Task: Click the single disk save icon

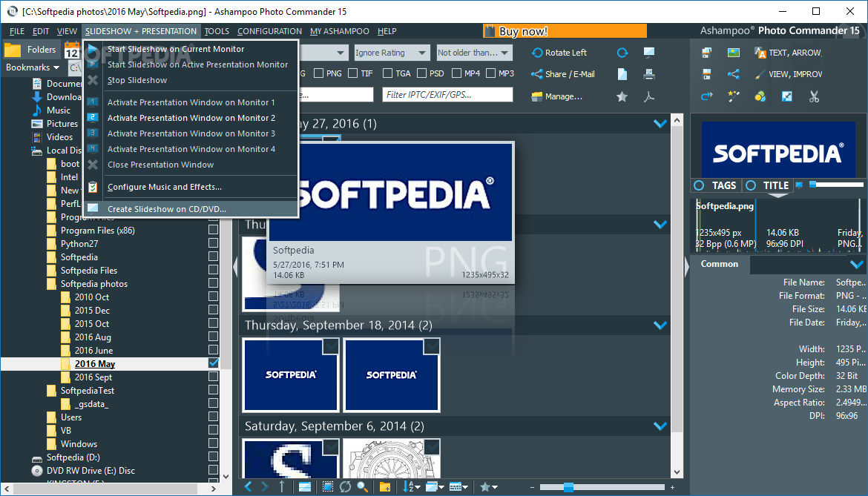Action: [x=706, y=74]
